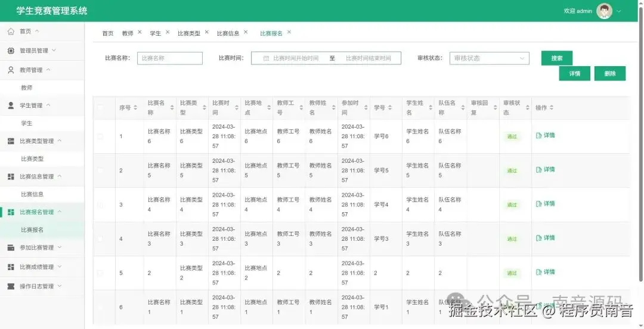The width and height of the screenshot is (644, 329).
Task: Sort table by 序号 column arrows
Action: pyautogui.click(x=135, y=108)
